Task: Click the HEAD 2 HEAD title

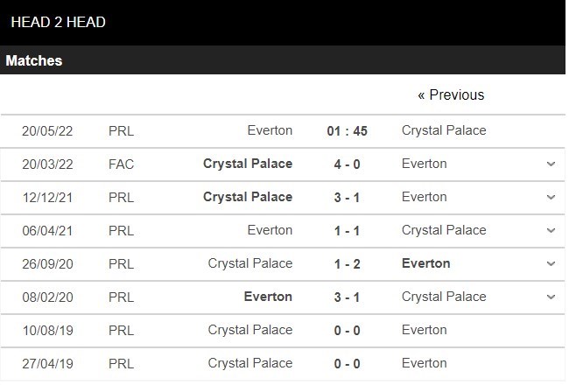Action: (58, 22)
